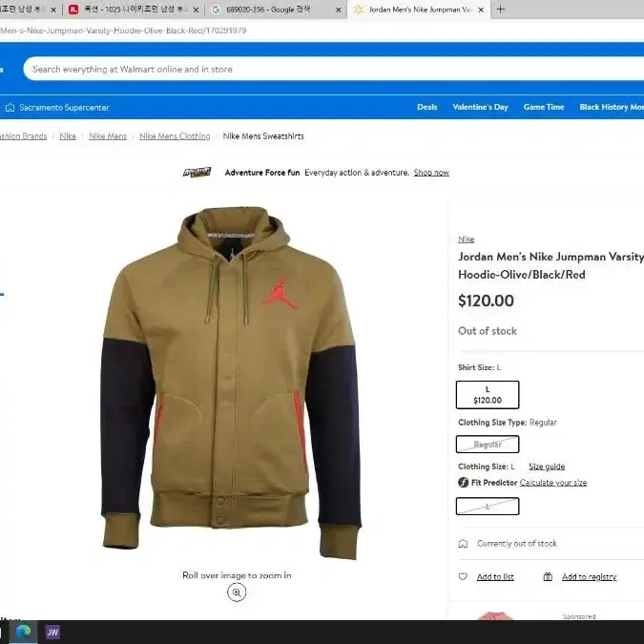This screenshot has width=644, height=644.
Task: Click Add to registry link
Action: pyautogui.click(x=590, y=577)
